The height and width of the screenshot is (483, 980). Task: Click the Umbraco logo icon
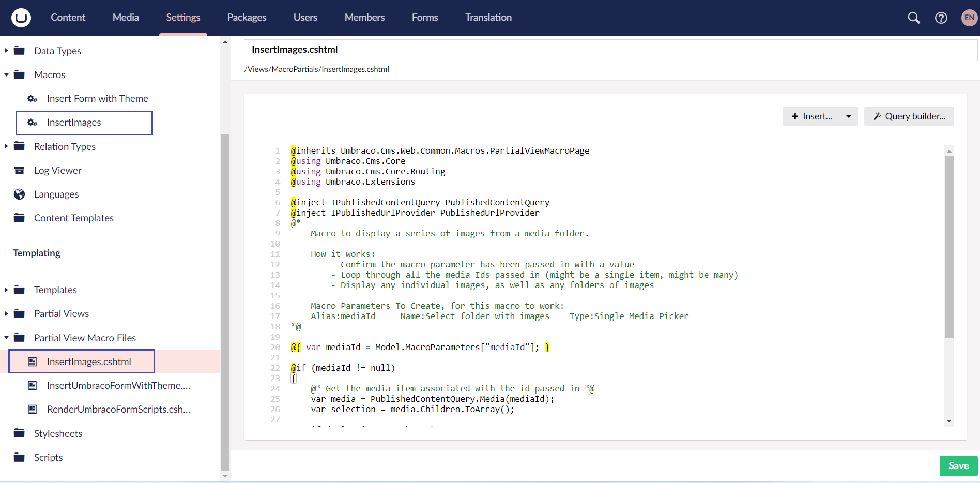coord(21,18)
